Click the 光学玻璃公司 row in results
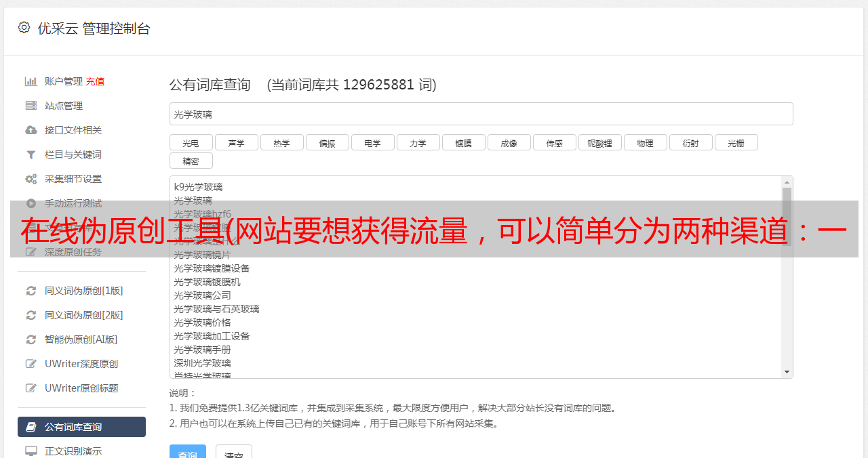This screenshot has width=868, height=458. (202, 295)
